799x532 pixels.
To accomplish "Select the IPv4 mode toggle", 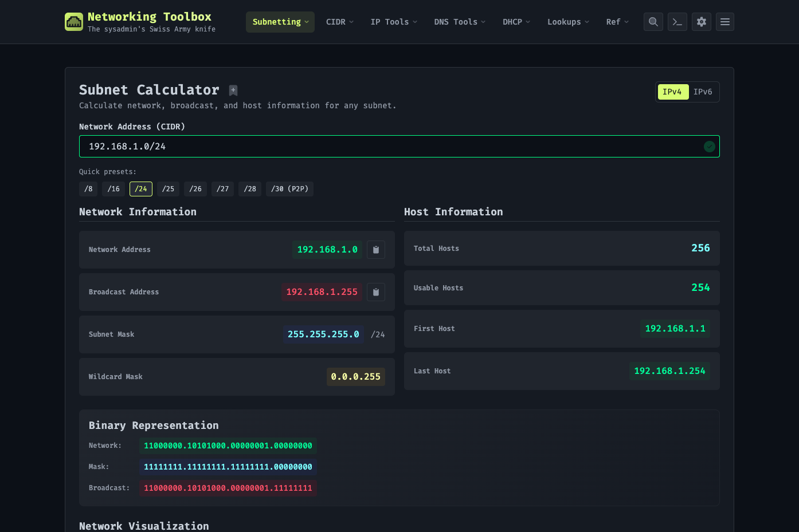I will tap(673, 92).
